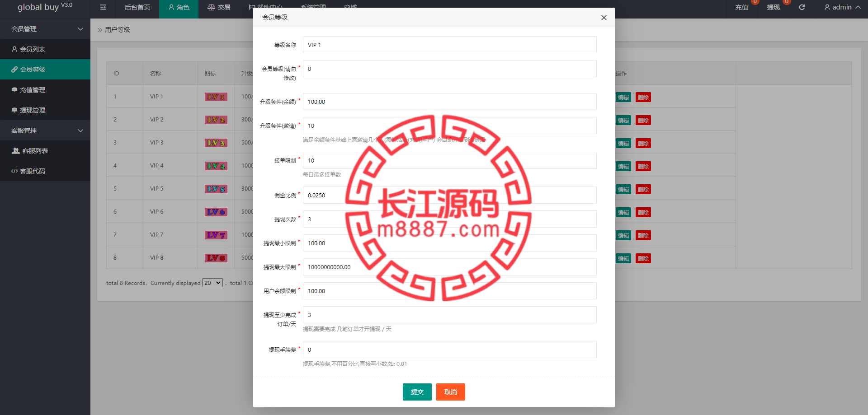Screen dimensions: 868x415
Task: Open 提现管理 in the sidebar
Action: 45,110
